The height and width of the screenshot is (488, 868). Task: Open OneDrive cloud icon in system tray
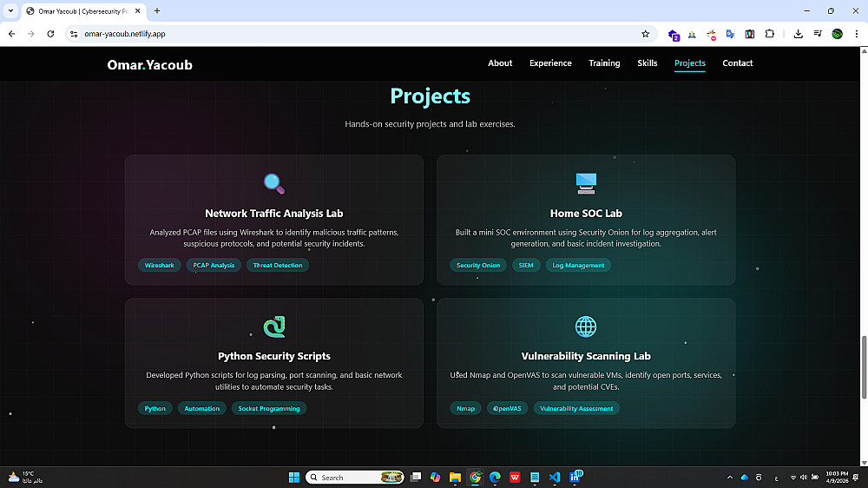point(745,478)
